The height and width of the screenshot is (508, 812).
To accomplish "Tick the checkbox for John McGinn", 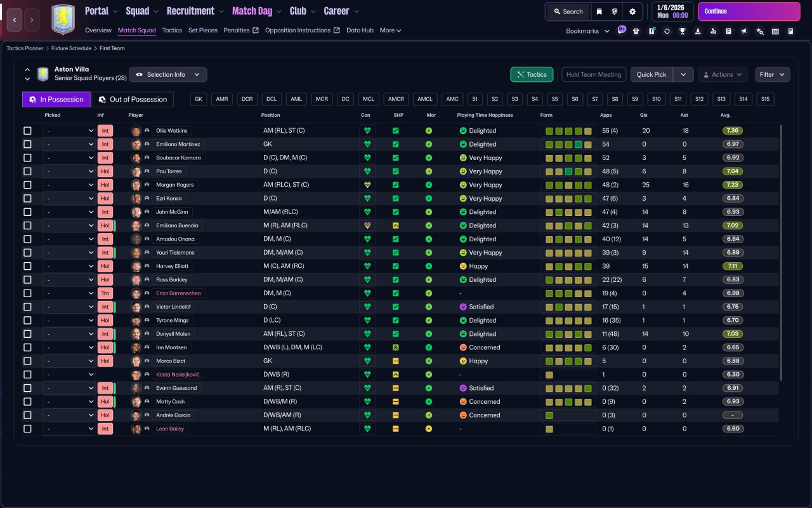I will 27,212.
